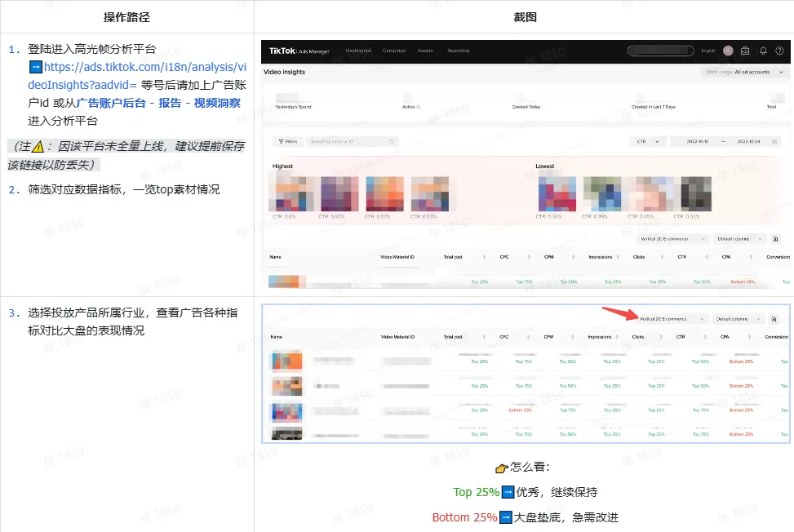Click the calendar icon beside 2022-10-24
This screenshot has height=532, width=794.
(x=774, y=142)
